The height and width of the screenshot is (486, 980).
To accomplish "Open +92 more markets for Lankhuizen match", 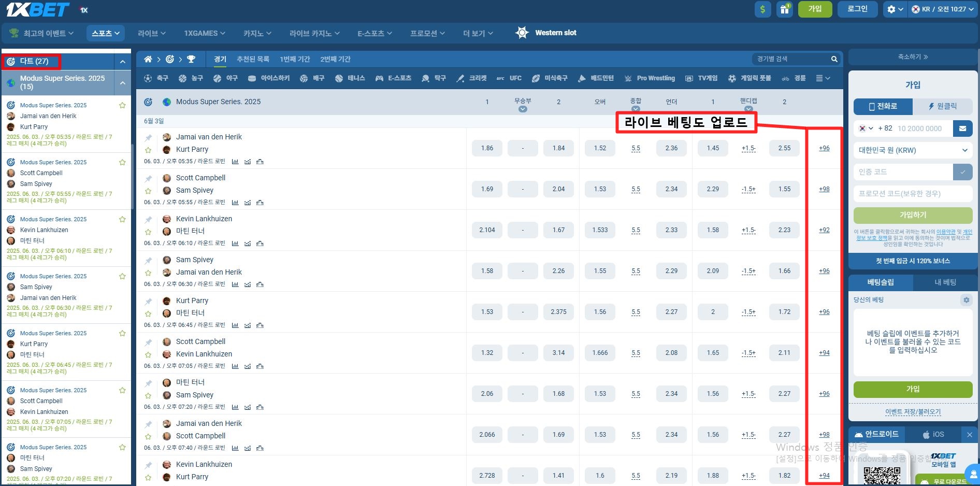I will (x=824, y=230).
